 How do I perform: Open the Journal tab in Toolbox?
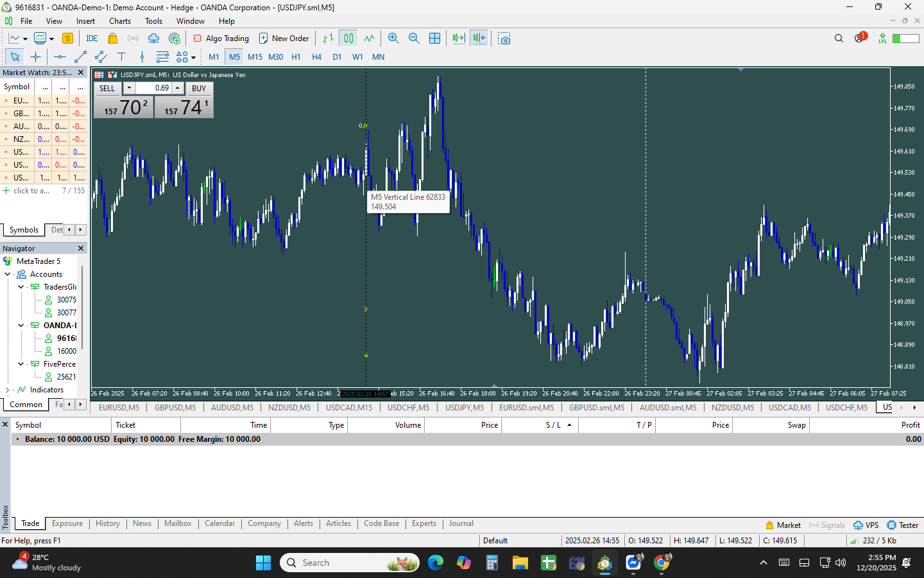coord(461,523)
